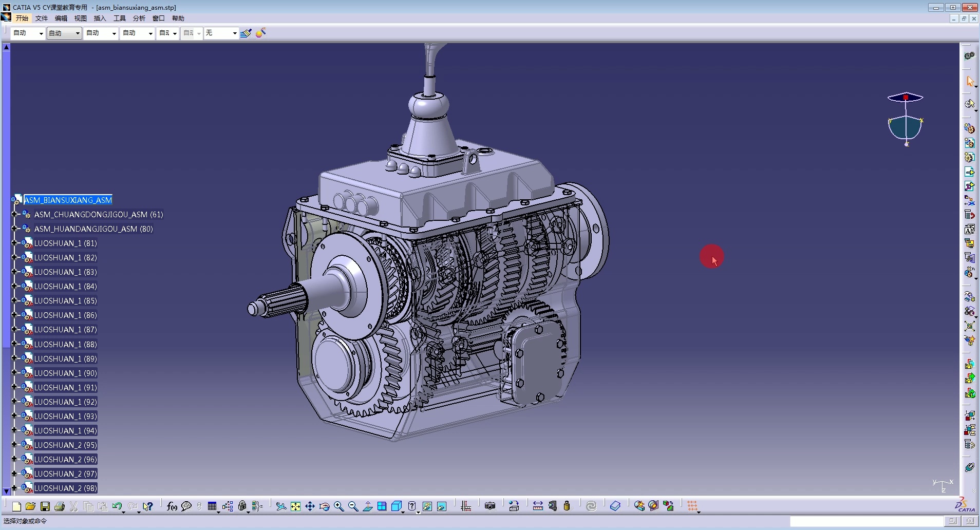The height and width of the screenshot is (530, 980).
Task: Toggle the Hide/Show swap visible space icon
Action: (441, 506)
